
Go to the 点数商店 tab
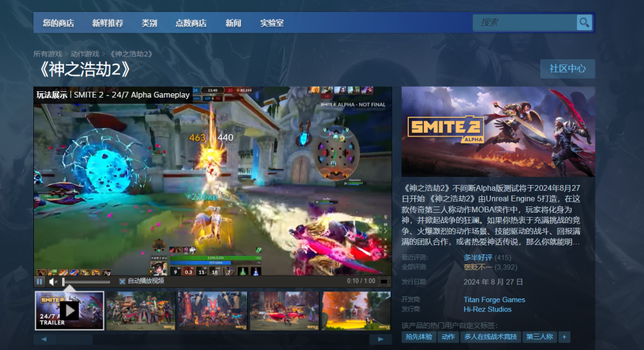pyautogui.click(x=191, y=23)
